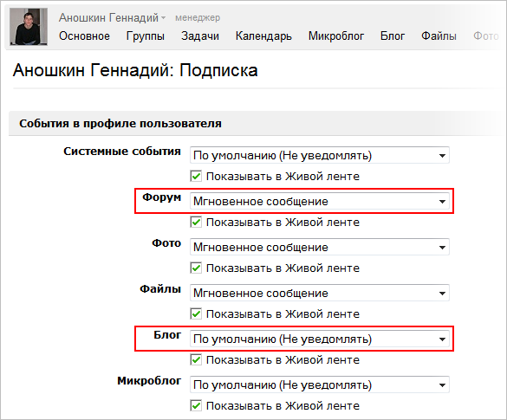Go to the Задачи tab
507x420 pixels.
tap(200, 36)
